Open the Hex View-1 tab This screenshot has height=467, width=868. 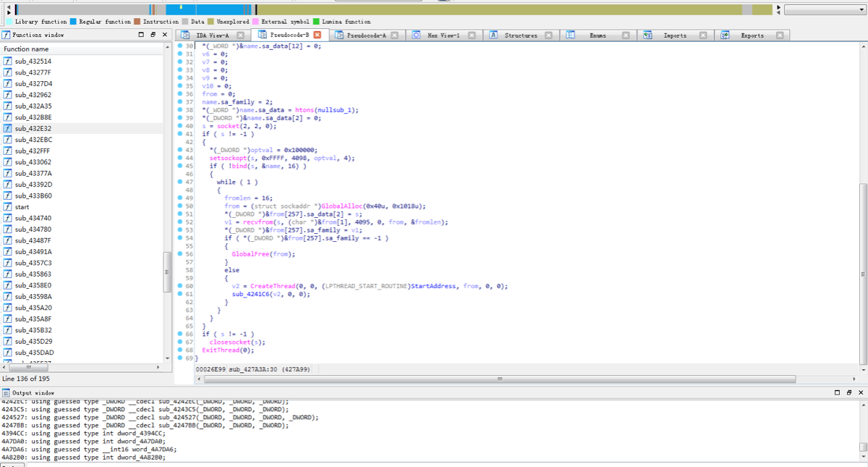coord(443,35)
